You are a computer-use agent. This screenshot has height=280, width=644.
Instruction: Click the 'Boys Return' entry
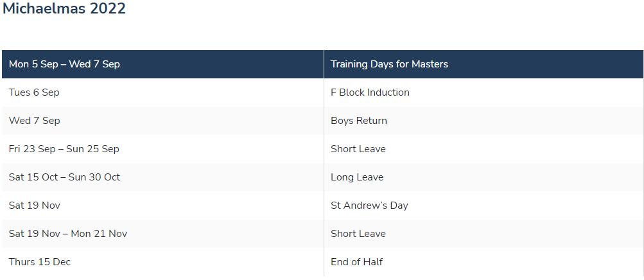pyautogui.click(x=359, y=121)
